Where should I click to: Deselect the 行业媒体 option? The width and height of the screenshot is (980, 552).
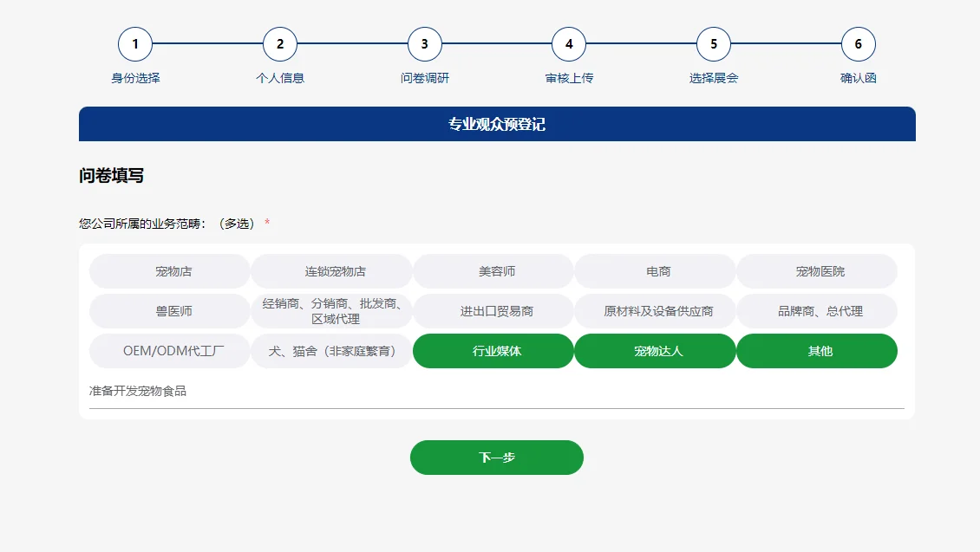click(x=493, y=351)
